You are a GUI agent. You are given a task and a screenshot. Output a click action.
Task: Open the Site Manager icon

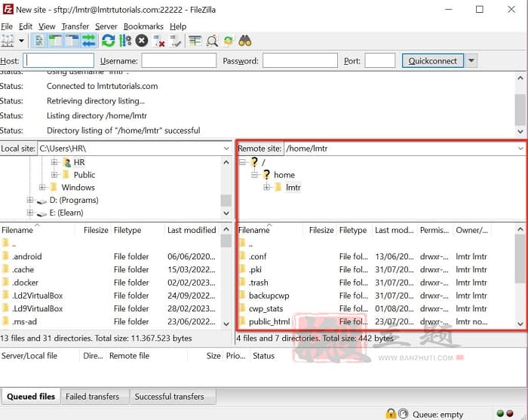pyautogui.click(x=8, y=41)
